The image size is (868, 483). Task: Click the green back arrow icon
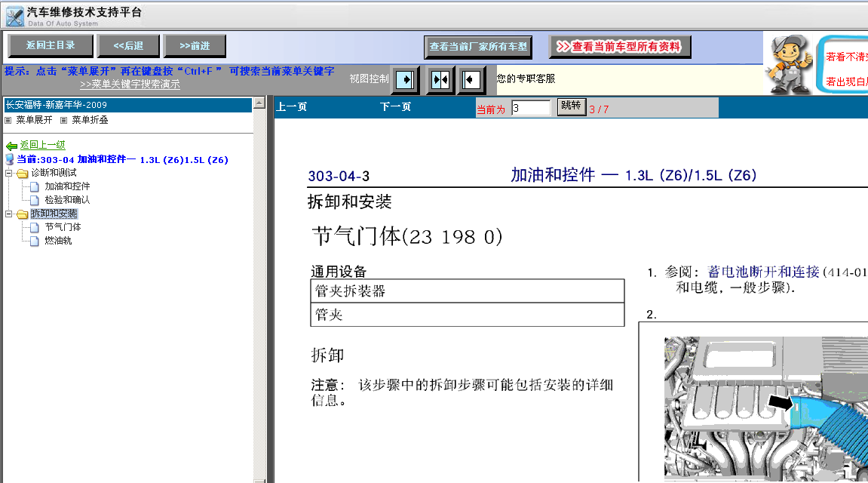coord(11,146)
